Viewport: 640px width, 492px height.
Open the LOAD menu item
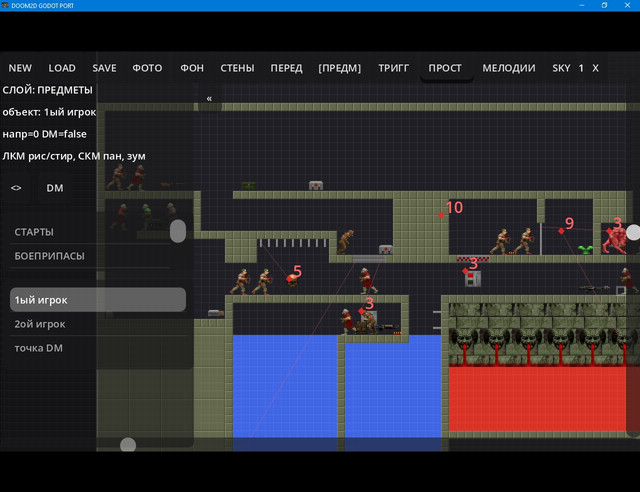[x=62, y=68]
